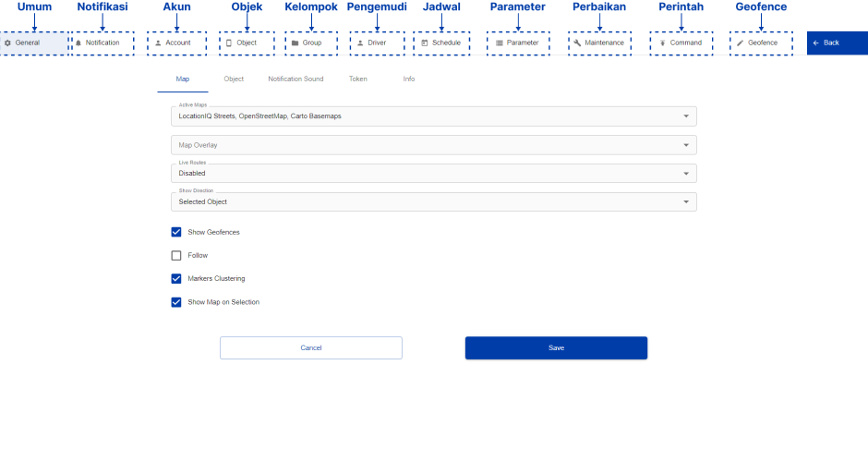
Task: Enable the Follow checkbox
Action: point(176,255)
